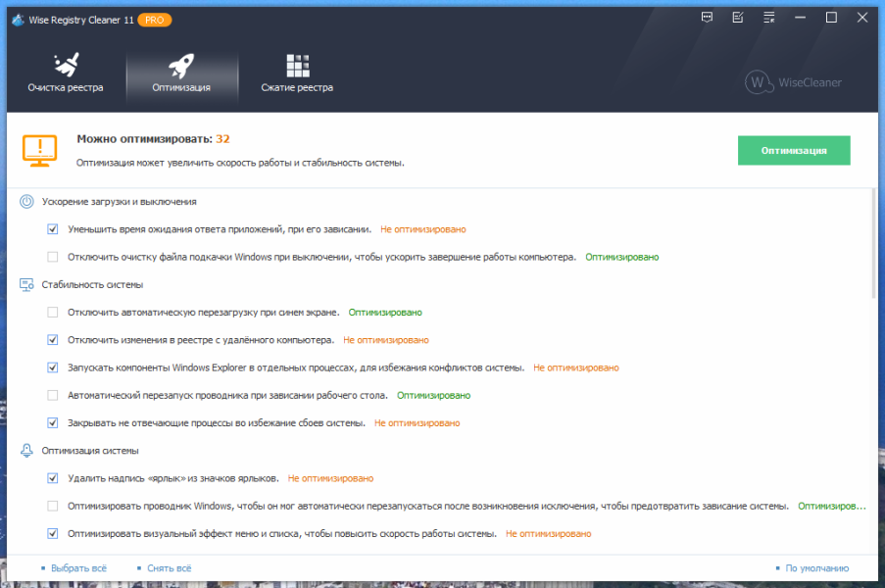The height and width of the screenshot is (588, 885).
Task: Click the Wise Registry Cleaner app logo icon
Action: point(18,20)
